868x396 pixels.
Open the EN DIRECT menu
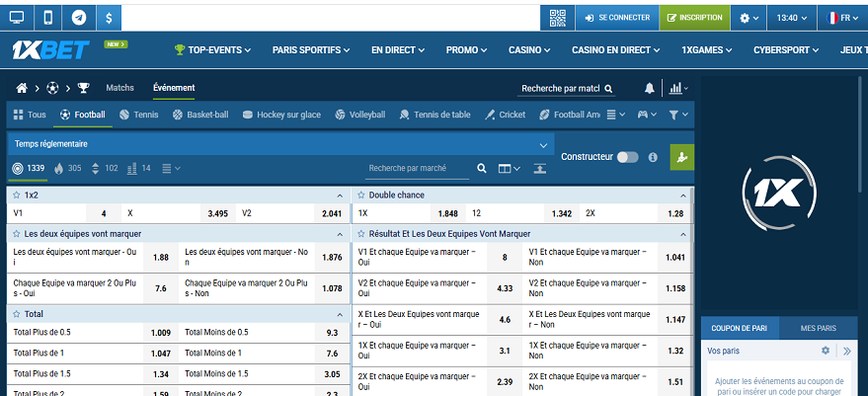tap(398, 49)
